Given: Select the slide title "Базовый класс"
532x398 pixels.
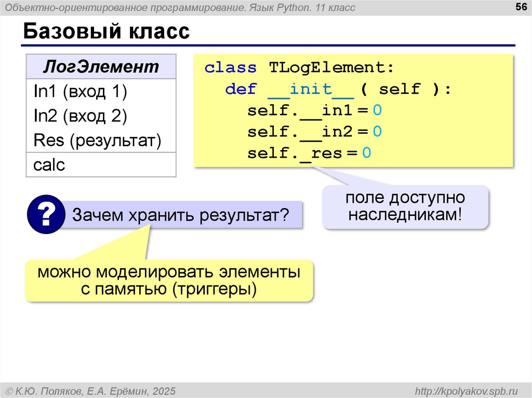Looking at the screenshot, I should 105,32.
